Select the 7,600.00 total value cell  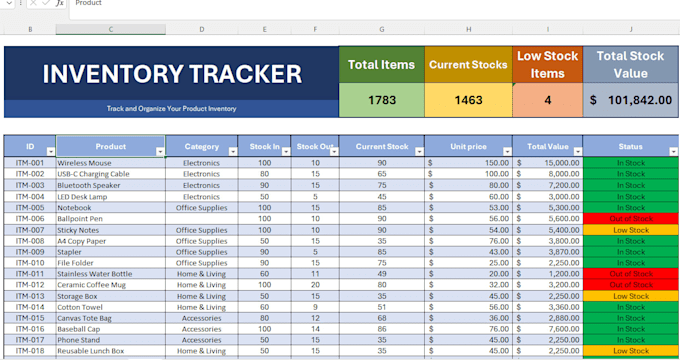[x=548, y=329]
